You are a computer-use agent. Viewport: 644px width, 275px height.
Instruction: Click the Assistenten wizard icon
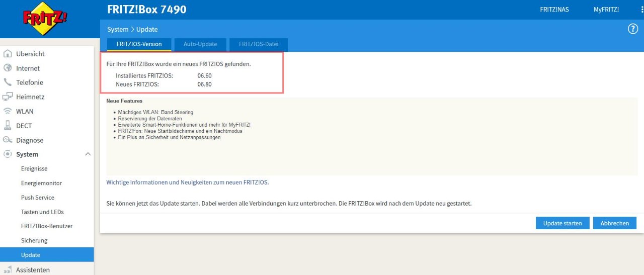point(8,270)
